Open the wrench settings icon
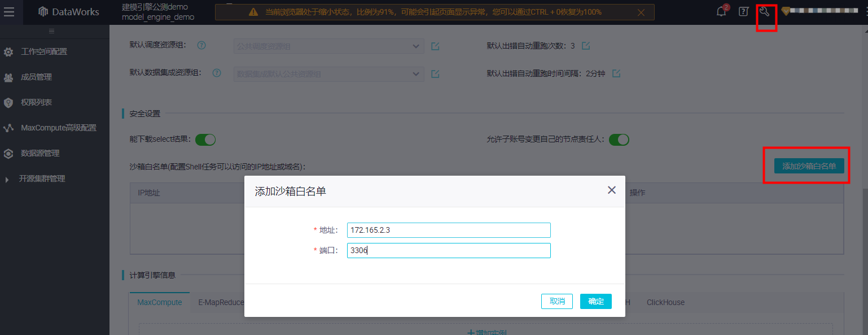 (764, 12)
